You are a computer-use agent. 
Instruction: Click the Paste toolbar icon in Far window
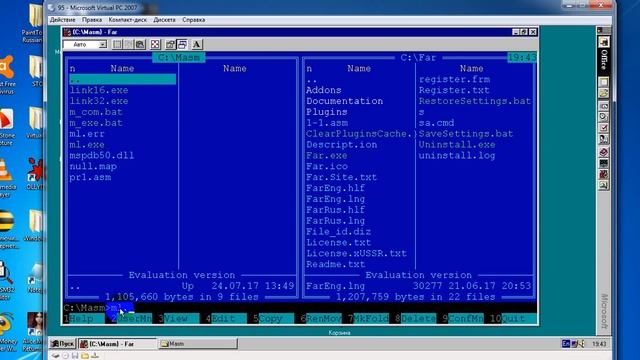click(140, 44)
